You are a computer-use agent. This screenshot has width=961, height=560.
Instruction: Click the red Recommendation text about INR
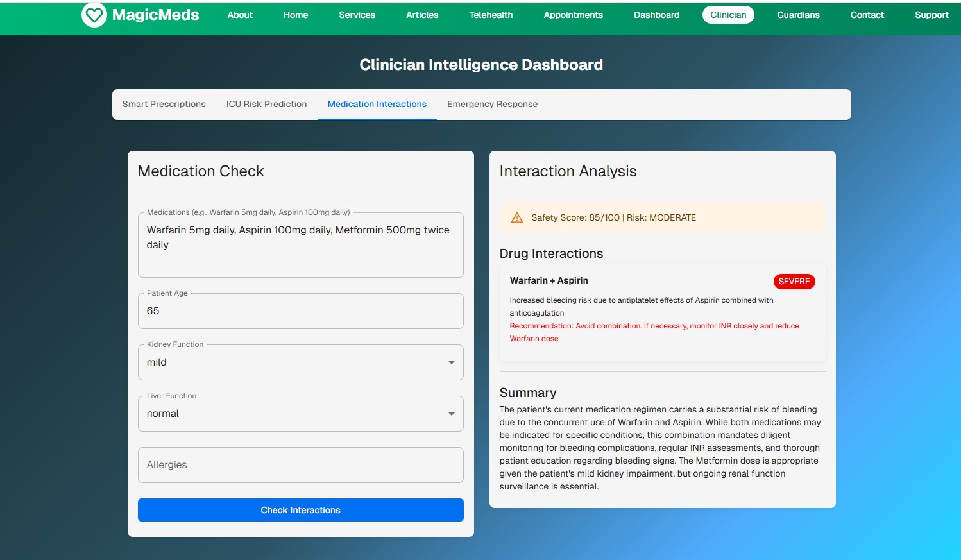pyautogui.click(x=654, y=332)
